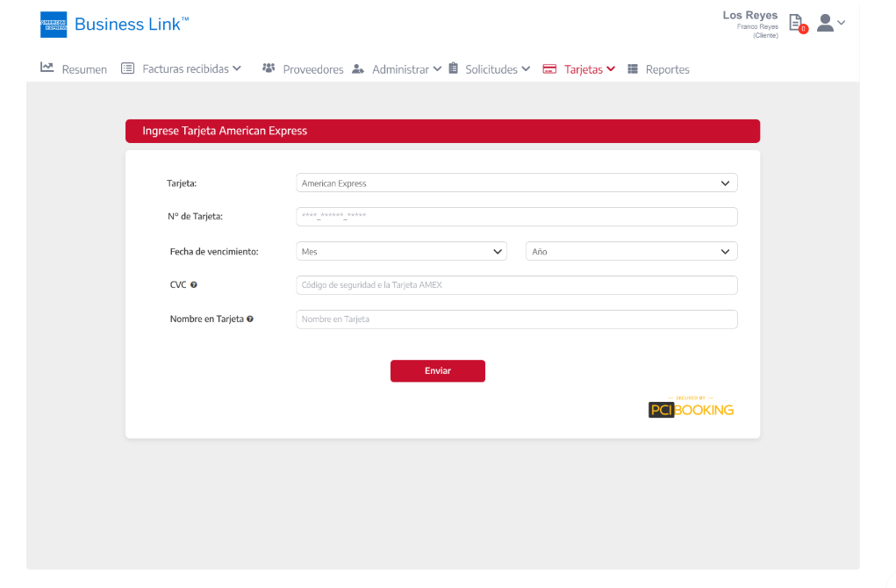Click the Nombre en Tarjeta help icon
This screenshot has height=588, width=896.
(x=250, y=319)
